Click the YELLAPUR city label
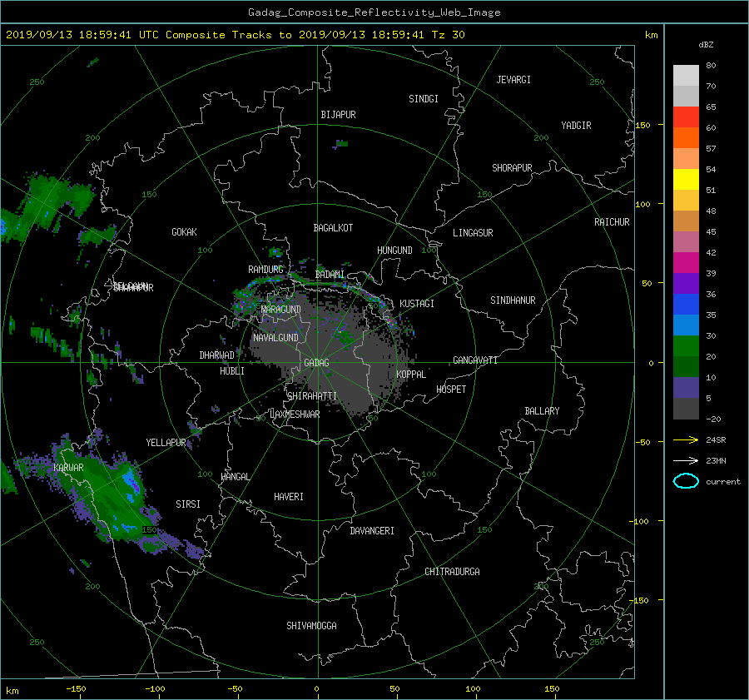The height and width of the screenshot is (700, 749). tap(166, 443)
